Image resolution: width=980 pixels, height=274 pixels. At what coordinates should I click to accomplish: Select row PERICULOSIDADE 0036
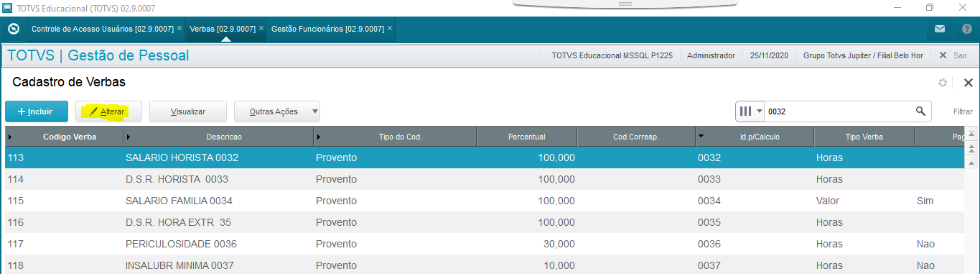click(x=484, y=244)
